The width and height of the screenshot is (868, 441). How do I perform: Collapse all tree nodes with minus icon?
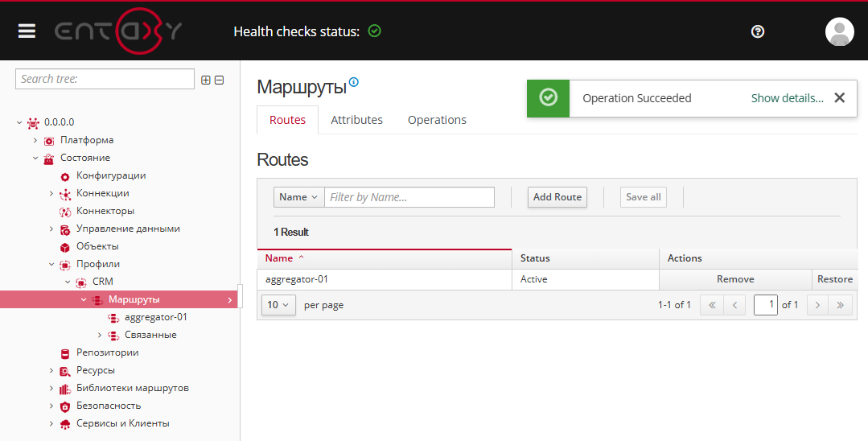tap(220, 80)
